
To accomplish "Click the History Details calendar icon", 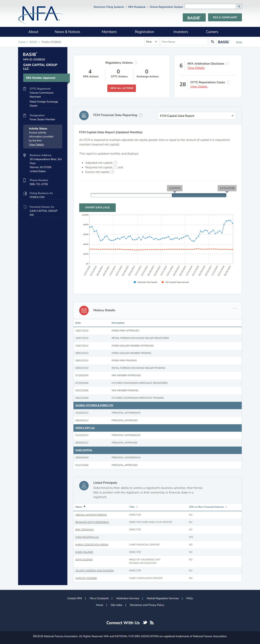I will point(84,310).
